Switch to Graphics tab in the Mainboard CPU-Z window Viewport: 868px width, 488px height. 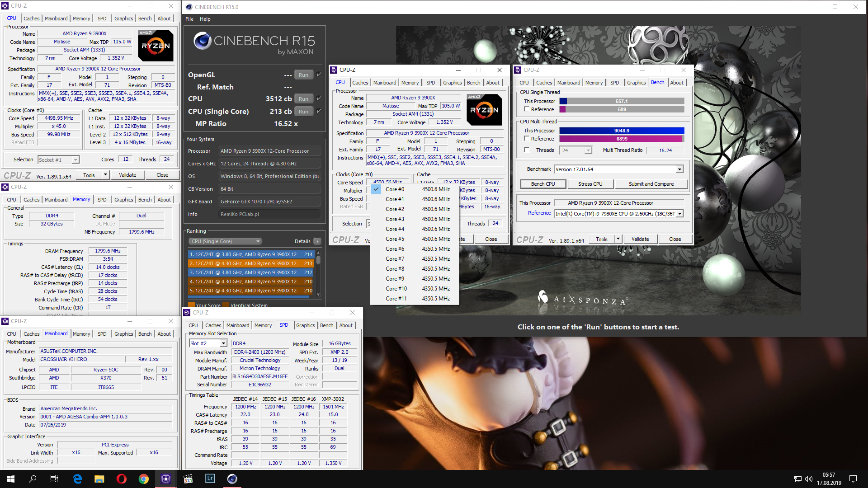pyautogui.click(x=123, y=334)
